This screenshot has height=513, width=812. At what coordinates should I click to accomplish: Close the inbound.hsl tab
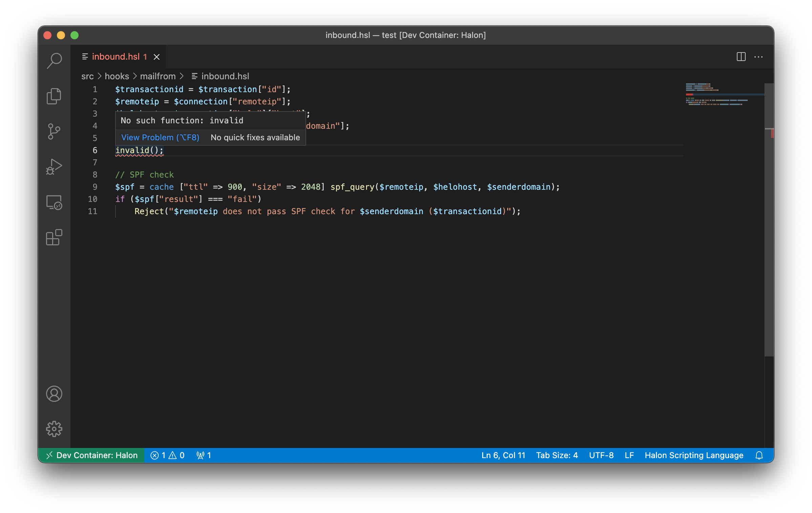pos(156,57)
